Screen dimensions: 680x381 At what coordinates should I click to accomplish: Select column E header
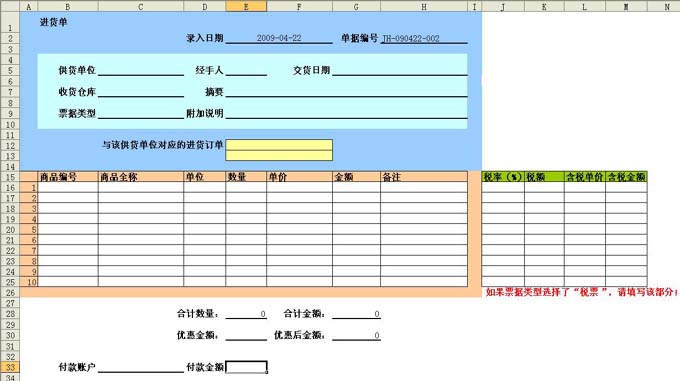pyautogui.click(x=246, y=7)
